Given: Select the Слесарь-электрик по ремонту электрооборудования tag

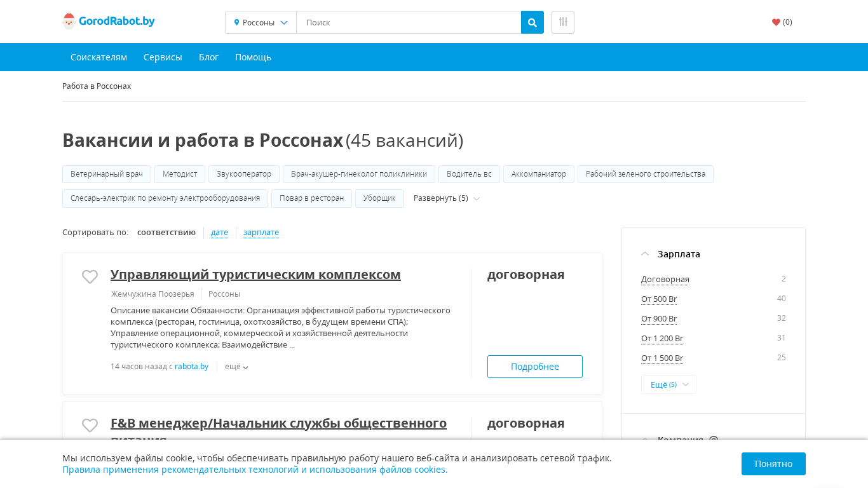Looking at the screenshot, I should [165, 198].
